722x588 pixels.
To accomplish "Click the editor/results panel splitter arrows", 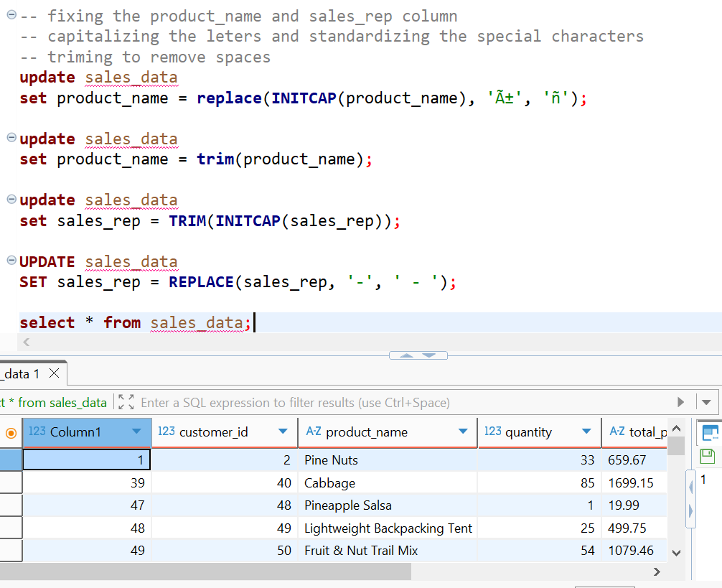I will pyautogui.click(x=418, y=355).
